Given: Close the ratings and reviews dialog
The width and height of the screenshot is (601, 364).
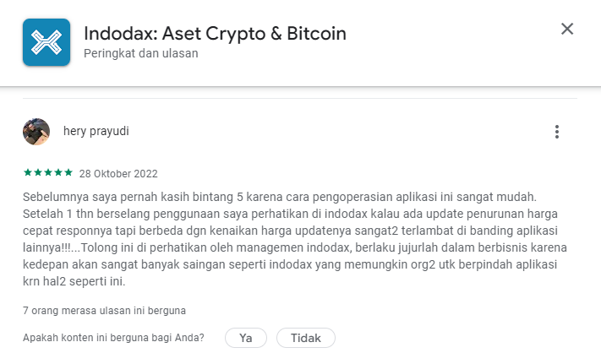Looking at the screenshot, I should (x=567, y=30).
